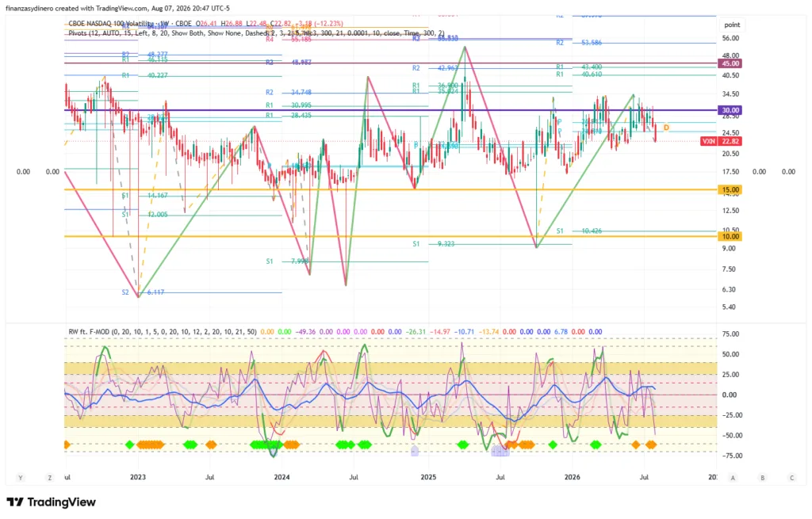The image size is (812, 519).
Task: Click the orange D marker beside the last candle
Action: point(666,128)
